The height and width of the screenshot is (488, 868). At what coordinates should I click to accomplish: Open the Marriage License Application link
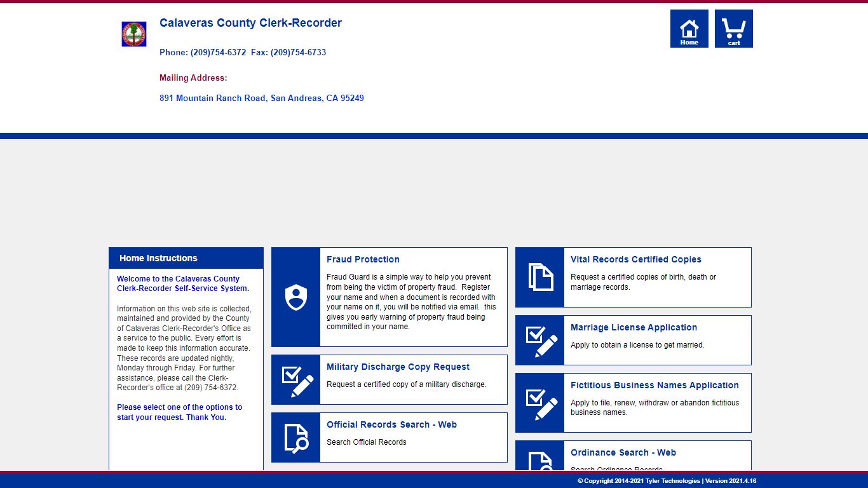tap(634, 327)
